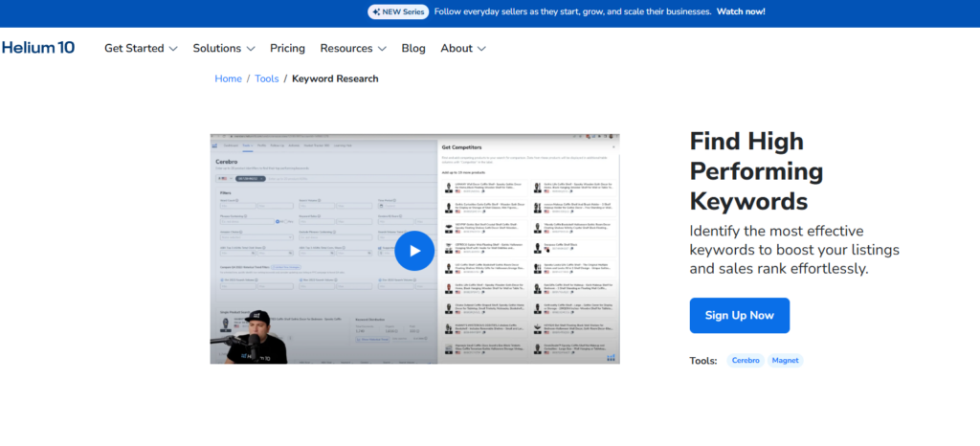Image resolution: width=980 pixels, height=446 pixels.
Task: Click the Home breadcrumb link
Action: tap(228, 78)
